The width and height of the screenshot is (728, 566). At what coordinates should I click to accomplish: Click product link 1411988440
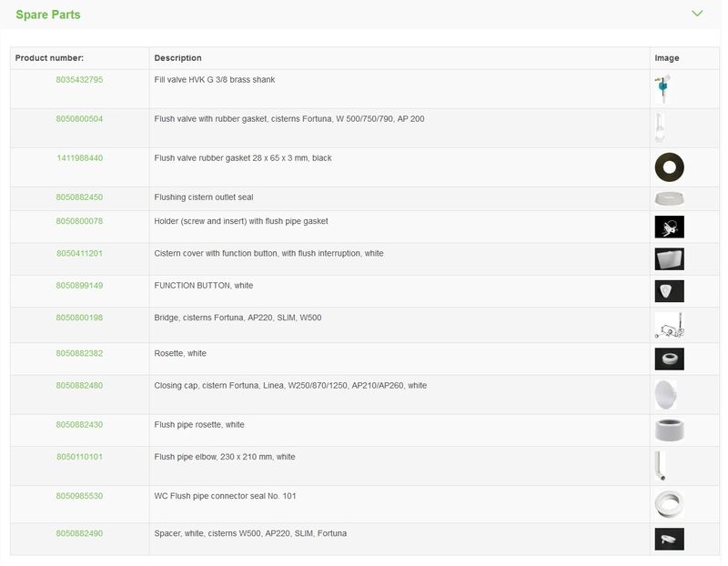click(x=79, y=158)
